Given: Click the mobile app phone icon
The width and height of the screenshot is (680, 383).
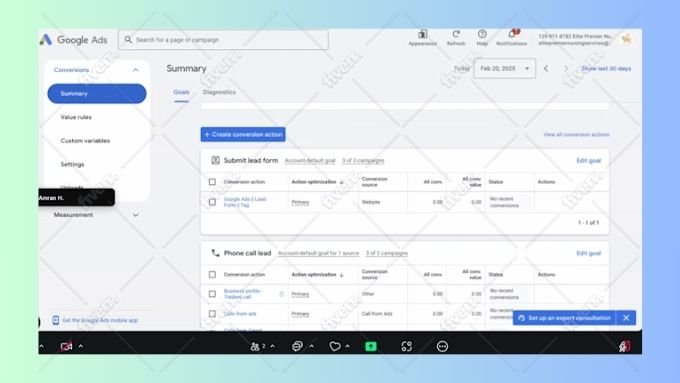Looking at the screenshot, I should pos(56,320).
